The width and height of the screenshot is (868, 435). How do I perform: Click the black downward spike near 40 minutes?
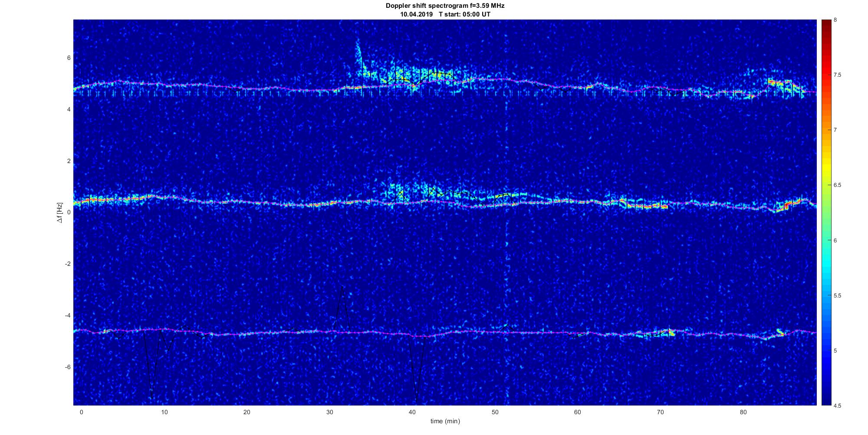click(x=416, y=369)
